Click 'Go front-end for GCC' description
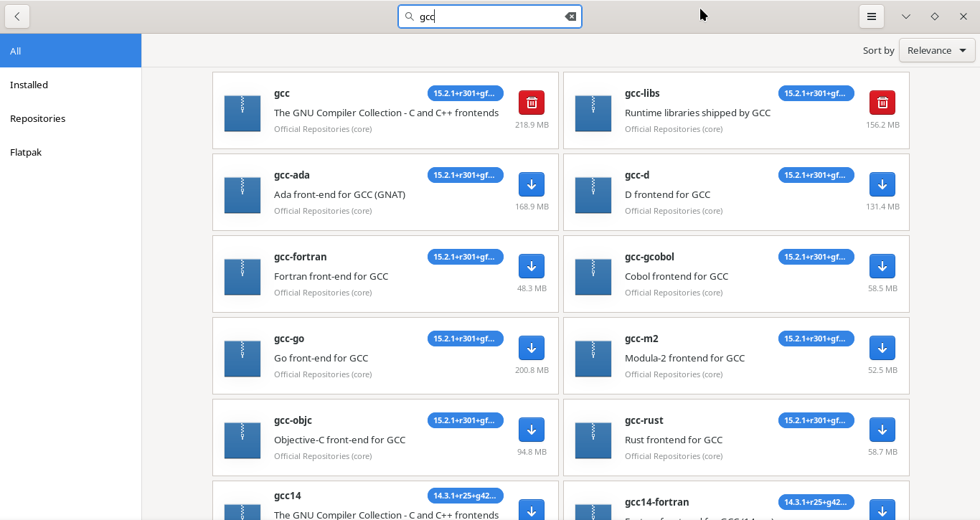Screen dimensions: 980x520 pyautogui.click(x=321, y=358)
